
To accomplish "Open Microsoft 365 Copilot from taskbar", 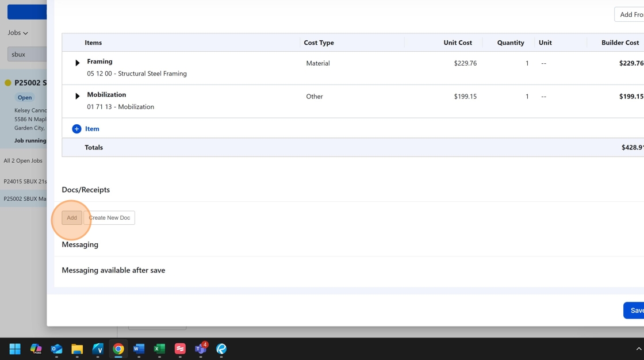I will pos(36,349).
